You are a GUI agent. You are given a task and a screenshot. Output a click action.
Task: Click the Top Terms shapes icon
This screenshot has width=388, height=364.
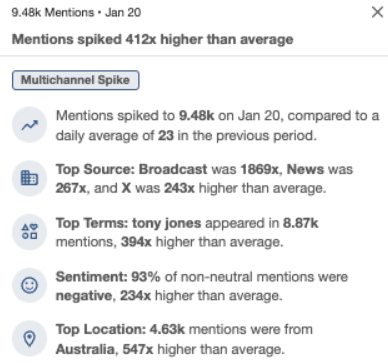click(x=30, y=231)
